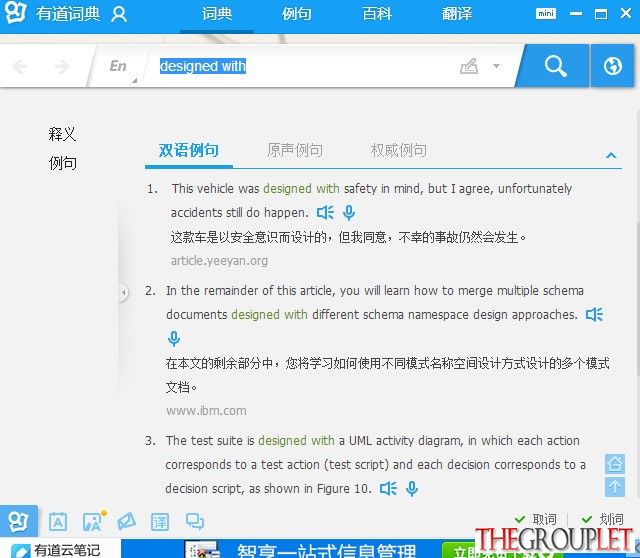Click the search box containing designed with
This screenshot has height=558, width=640.
(x=302, y=66)
